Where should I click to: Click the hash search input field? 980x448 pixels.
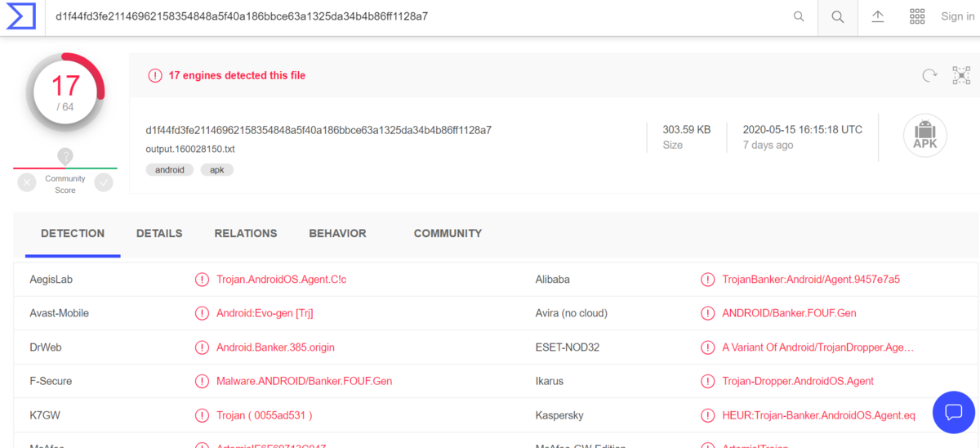tap(416, 16)
